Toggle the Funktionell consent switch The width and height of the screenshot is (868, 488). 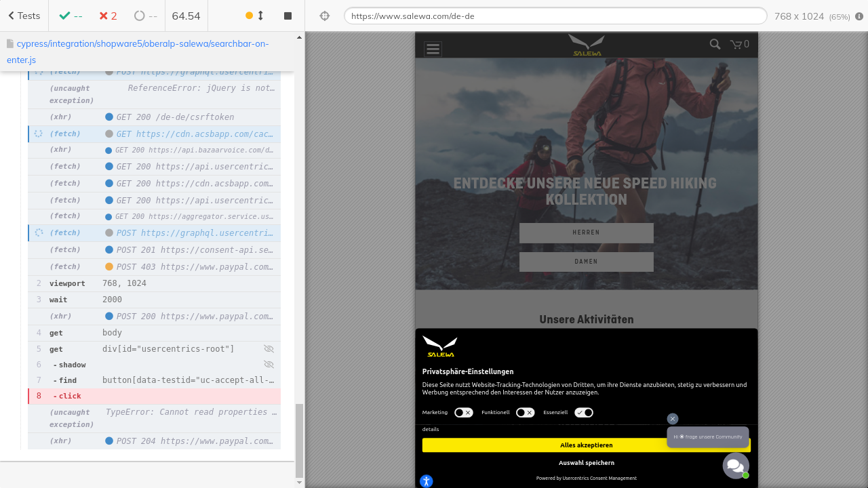click(x=525, y=412)
